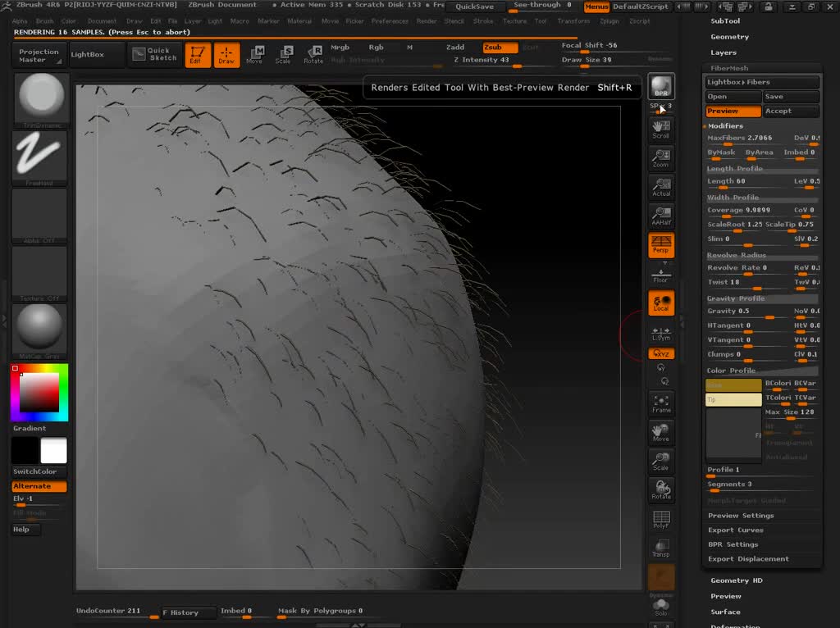The height and width of the screenshot is (628, 840).
Task: Activate Draw mode button
Action: [x=226, y=55]
